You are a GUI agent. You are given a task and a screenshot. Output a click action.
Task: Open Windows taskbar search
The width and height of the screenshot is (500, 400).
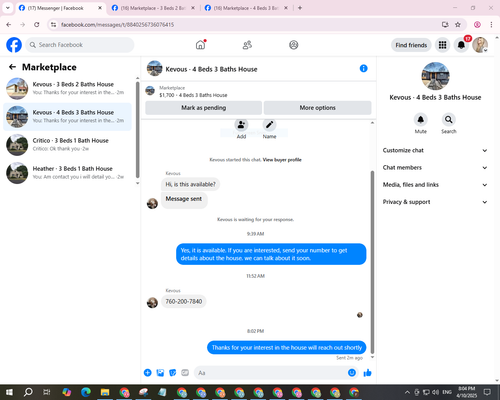coord(28,392)
